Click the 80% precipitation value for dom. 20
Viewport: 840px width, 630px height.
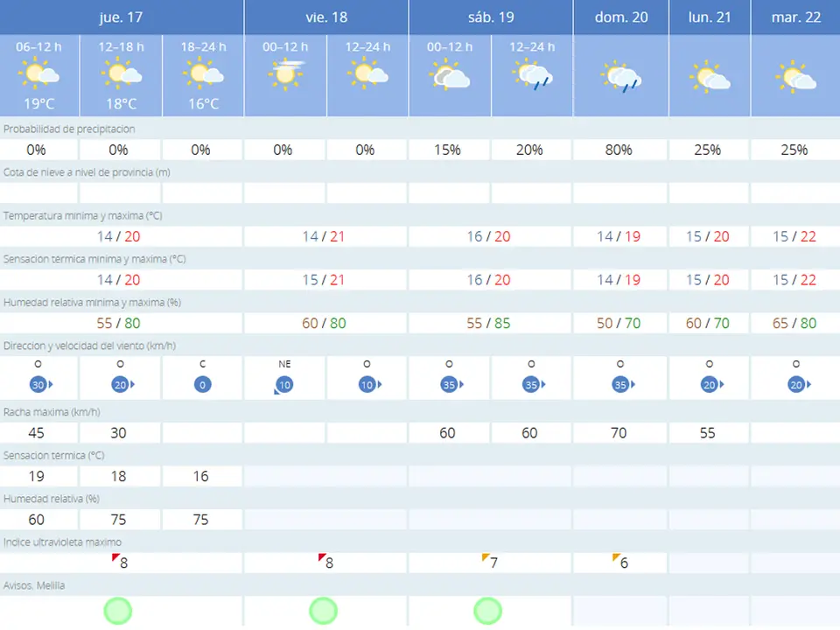click(x=619, y=150)
